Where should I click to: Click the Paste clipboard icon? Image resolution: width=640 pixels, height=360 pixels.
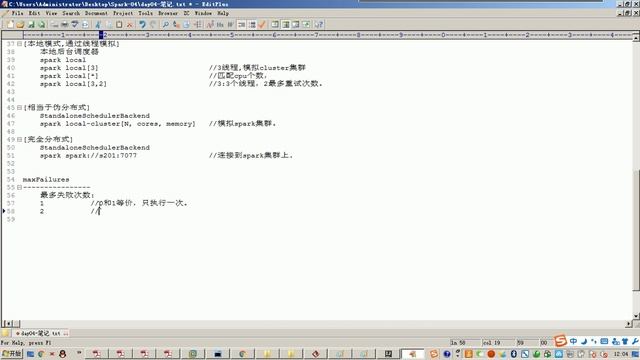[119, 24]
